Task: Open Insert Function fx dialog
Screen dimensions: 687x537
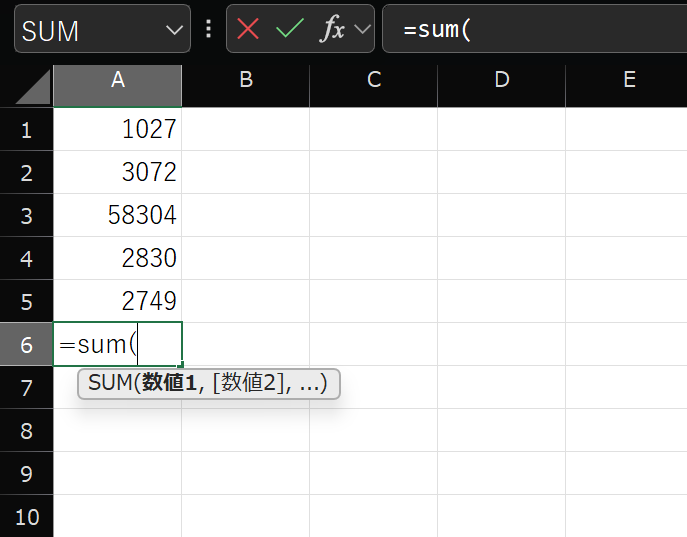Action: (x=333, y=29)
